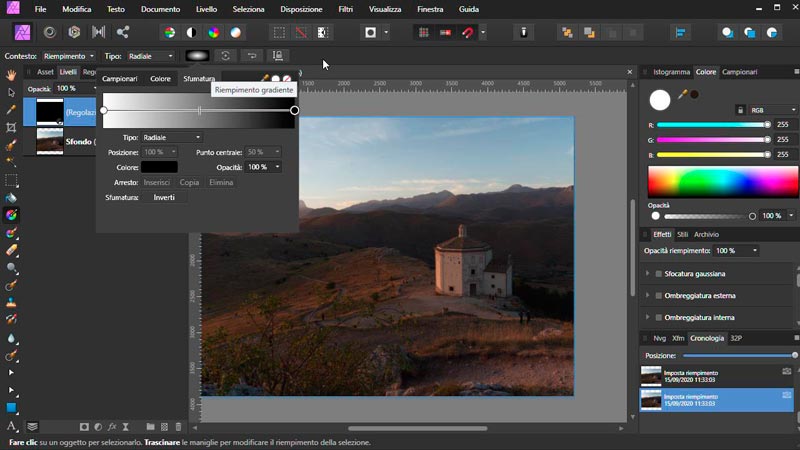Open the Filtri menu
The height and width of the screenshot is (450, 800).
click(345, 9)
